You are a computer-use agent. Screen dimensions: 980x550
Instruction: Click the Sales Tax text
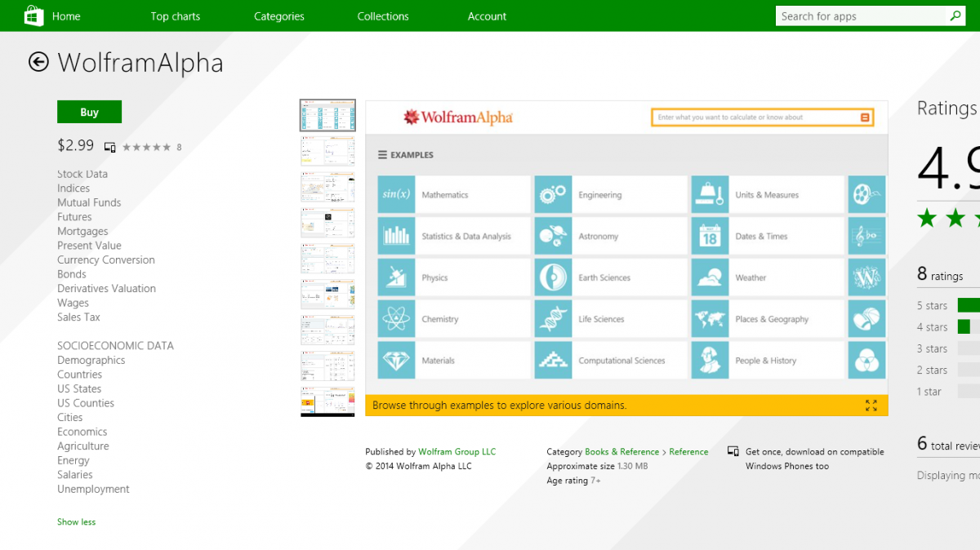pyautogui.click(x=78, y=317)
